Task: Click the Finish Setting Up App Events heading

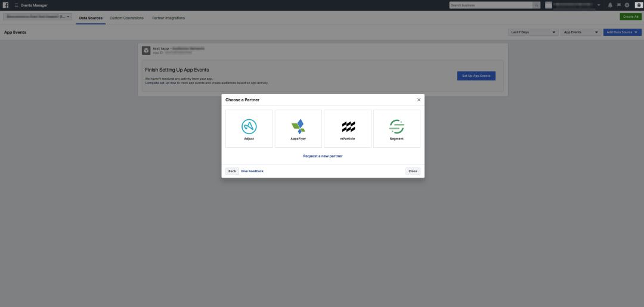Action: pos(177,70)
